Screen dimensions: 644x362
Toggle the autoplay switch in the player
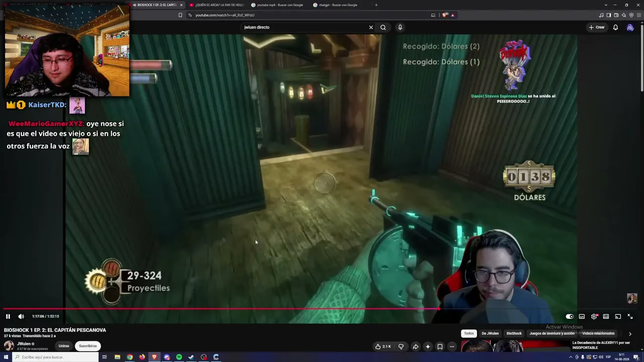570,316
